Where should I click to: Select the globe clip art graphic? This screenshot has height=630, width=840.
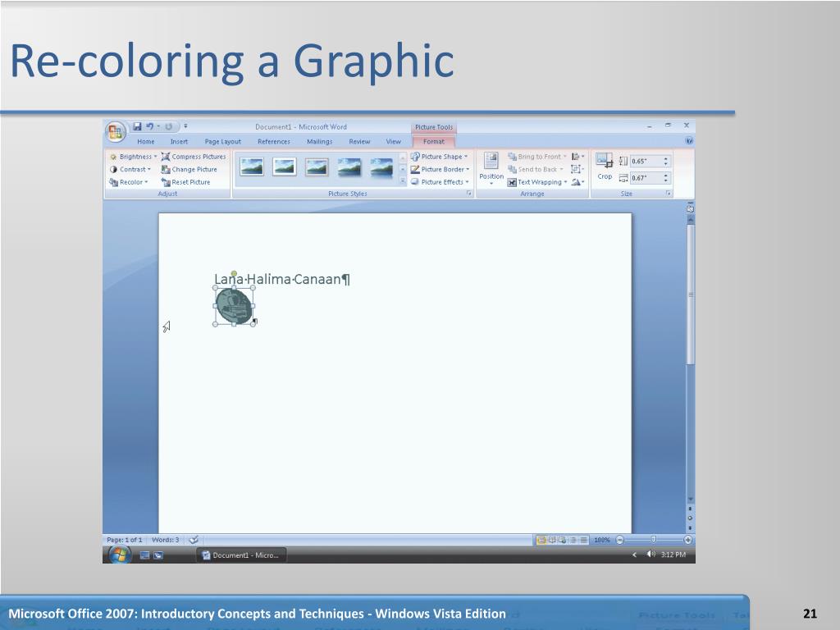click(x=234, y=307)
